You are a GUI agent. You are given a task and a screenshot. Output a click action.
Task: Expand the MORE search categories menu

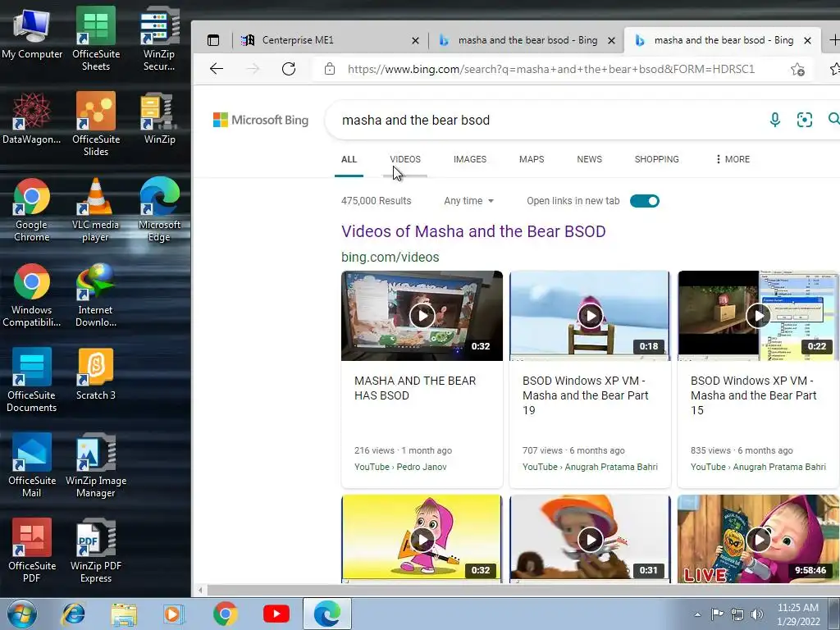[733, 159]
